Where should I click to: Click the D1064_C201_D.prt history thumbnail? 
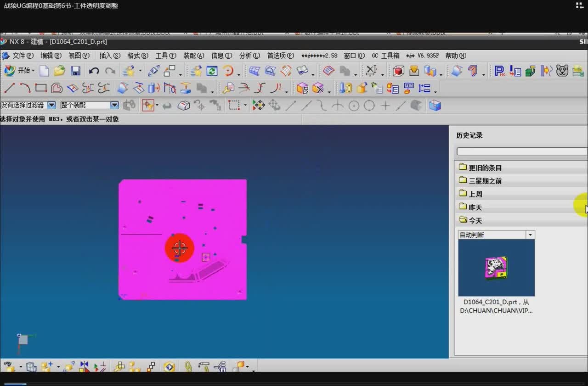coord(497,268)
